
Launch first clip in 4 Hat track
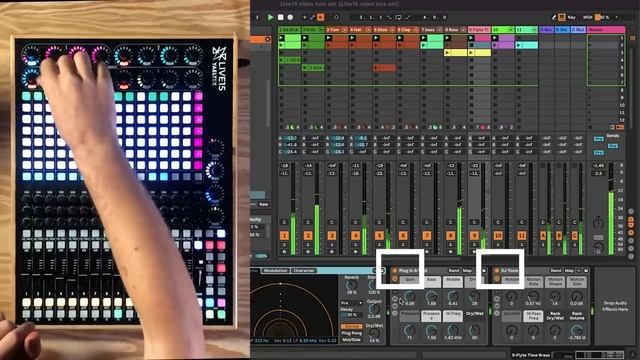tap(352, 38)
